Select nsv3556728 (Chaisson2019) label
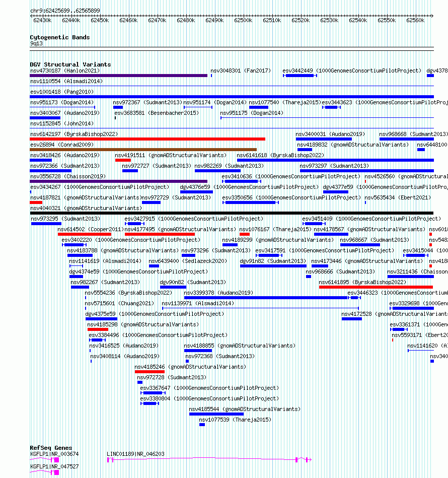The image size is (448, 478). tap(68, 176)
